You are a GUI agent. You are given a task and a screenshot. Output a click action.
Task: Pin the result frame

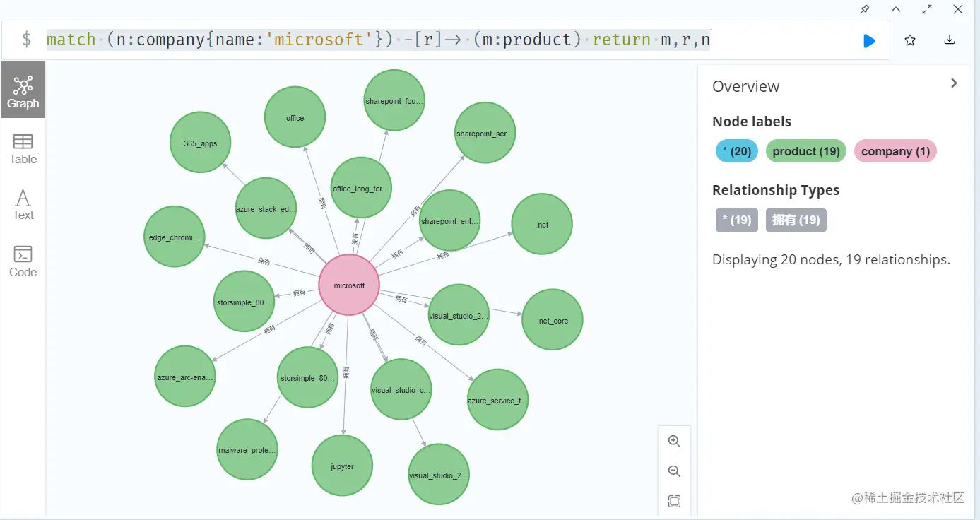point(865,9)
